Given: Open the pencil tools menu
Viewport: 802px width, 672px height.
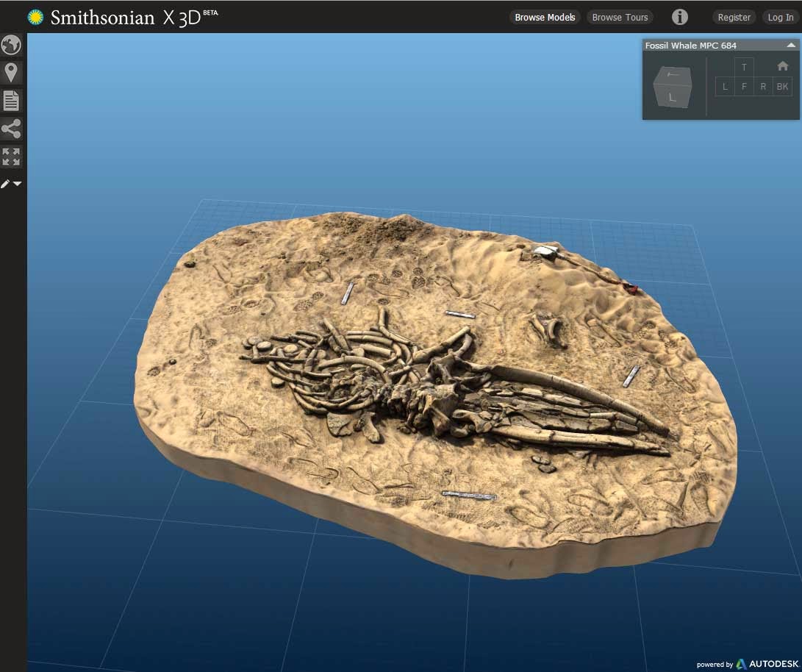Looking at the screenshot, I should coord(11,184).
